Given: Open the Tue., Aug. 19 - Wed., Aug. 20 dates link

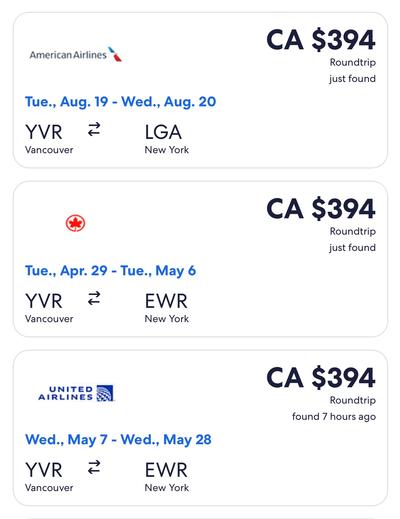Looking at the screenshot, I should pos(121,102).
